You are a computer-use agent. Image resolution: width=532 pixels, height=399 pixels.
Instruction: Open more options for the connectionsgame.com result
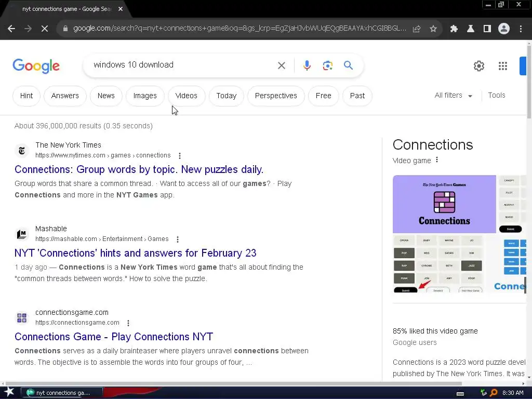128,323
